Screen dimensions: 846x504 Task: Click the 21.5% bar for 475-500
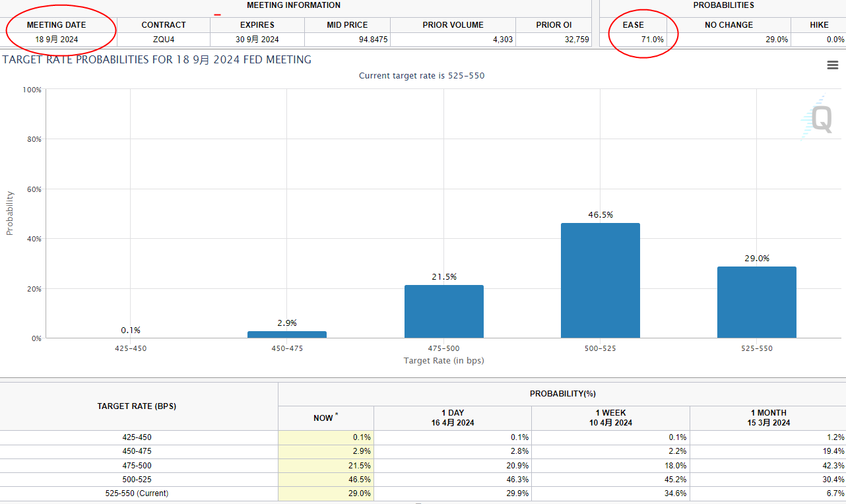pyautogui.click(x=443, y=311)
